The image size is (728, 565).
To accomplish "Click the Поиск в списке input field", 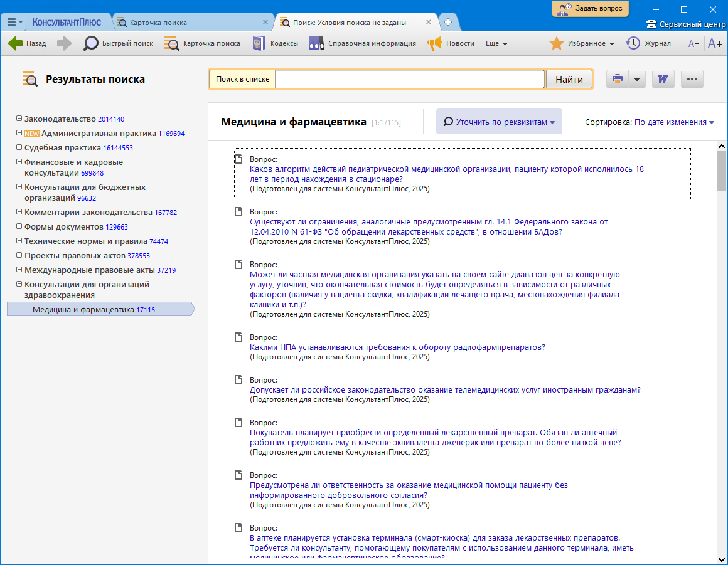I will [x=409, y=80].
